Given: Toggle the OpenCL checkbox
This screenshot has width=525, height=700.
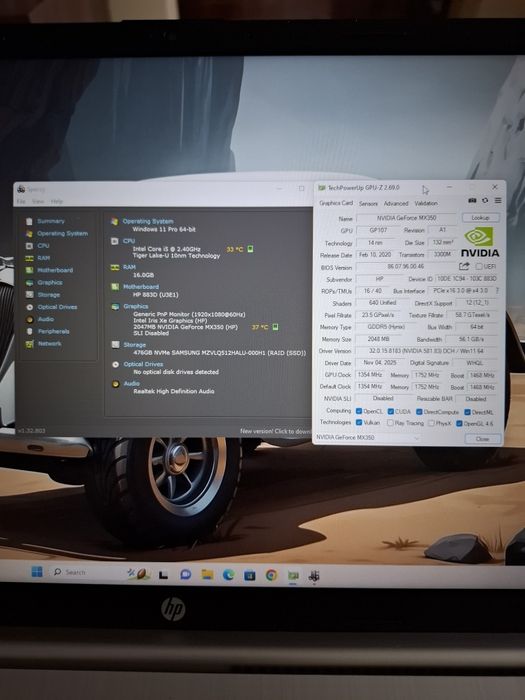Looking at the screenshot, I should pyautogui.click(x=359, y=411).
